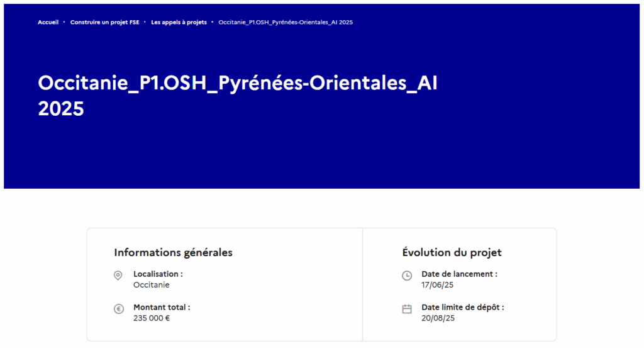Click the Évolution du projet heading
The image size is (644, 348).
point(452,252)
